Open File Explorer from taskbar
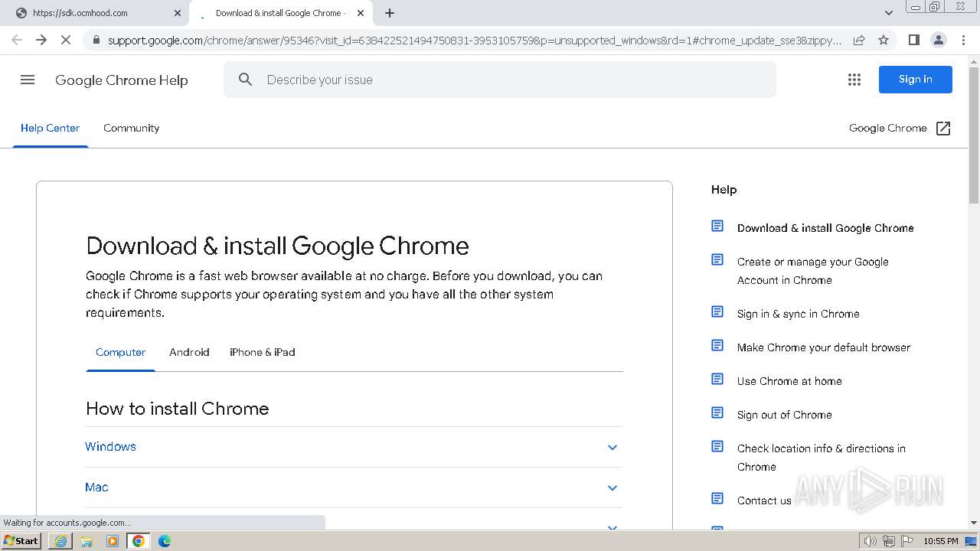 [87, 541]
